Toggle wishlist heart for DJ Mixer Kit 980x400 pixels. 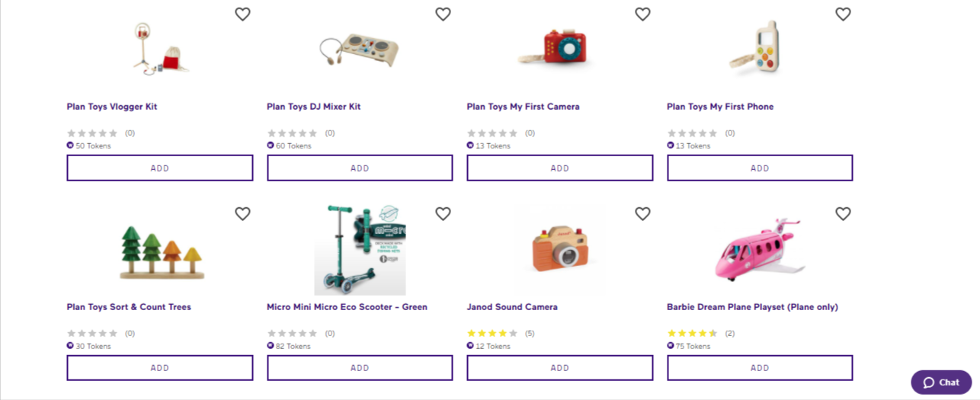pos(443,14)
